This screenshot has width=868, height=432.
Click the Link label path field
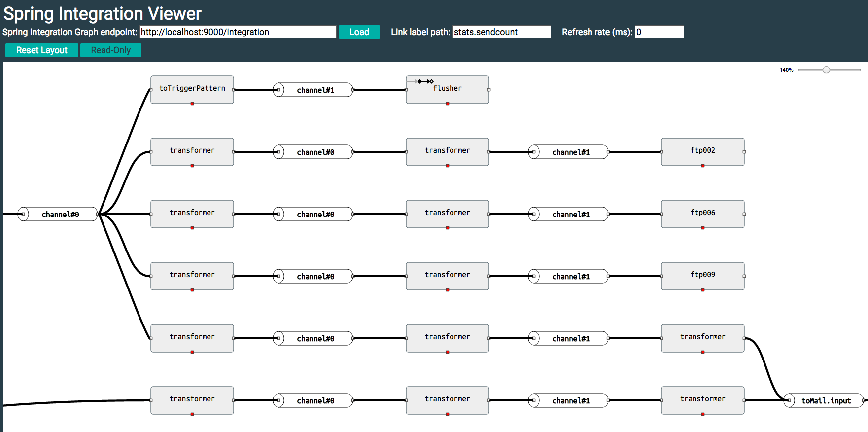click(x=502, y=32)
